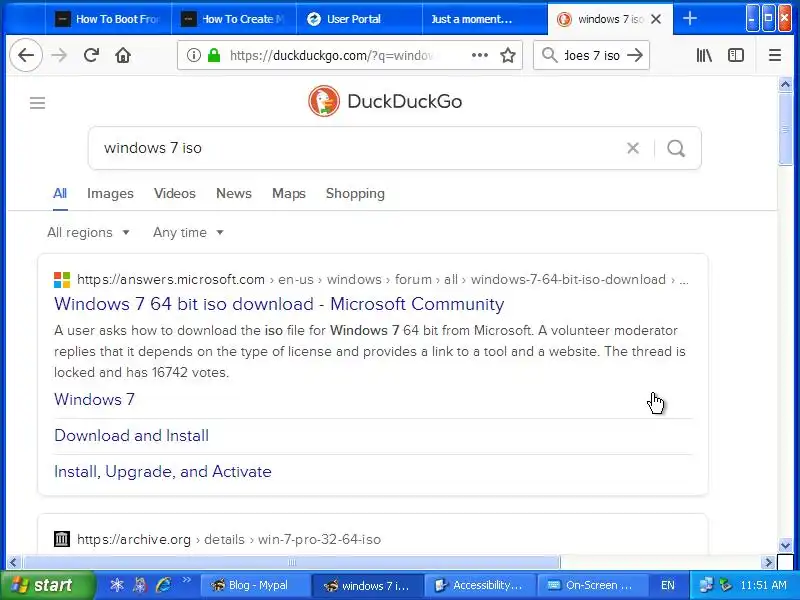This screenshot has height=600, width=800.
Task: Close the windows 7 iso tab
Action: (657, 19)
